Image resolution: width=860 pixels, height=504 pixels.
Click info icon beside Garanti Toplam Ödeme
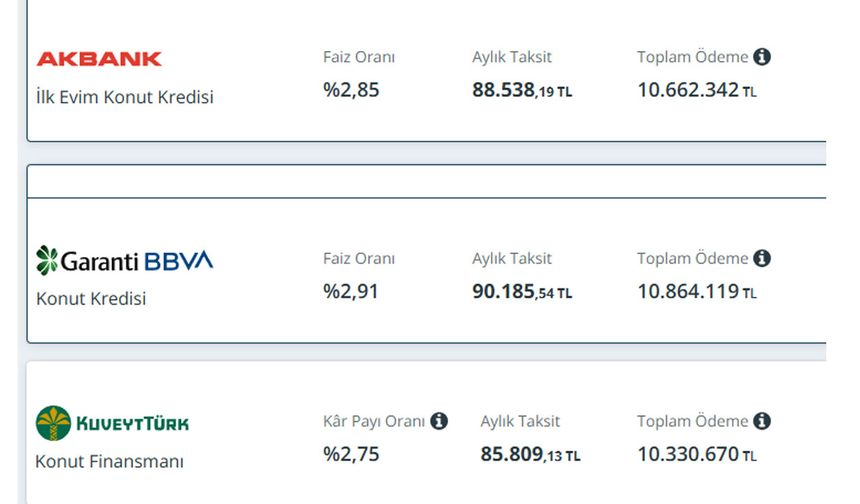762,258
